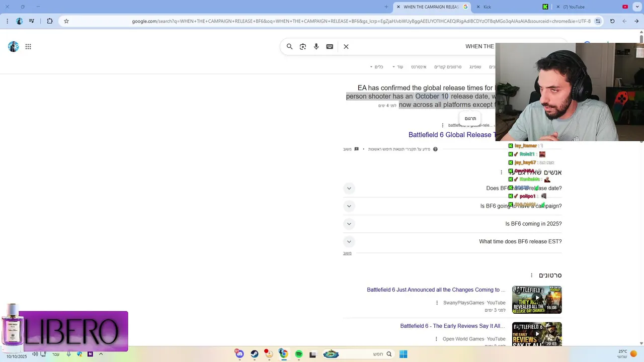
Task: Open the weather widget showing 25°C
Action: click(627, 354)
